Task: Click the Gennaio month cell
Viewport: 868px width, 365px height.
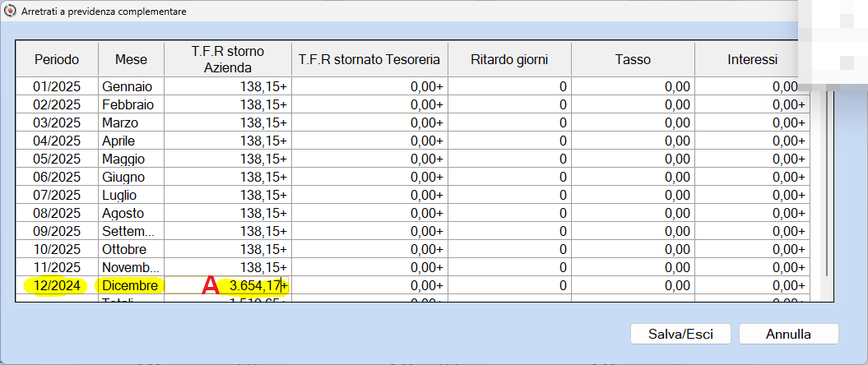Action: click(x=131, y=86)
